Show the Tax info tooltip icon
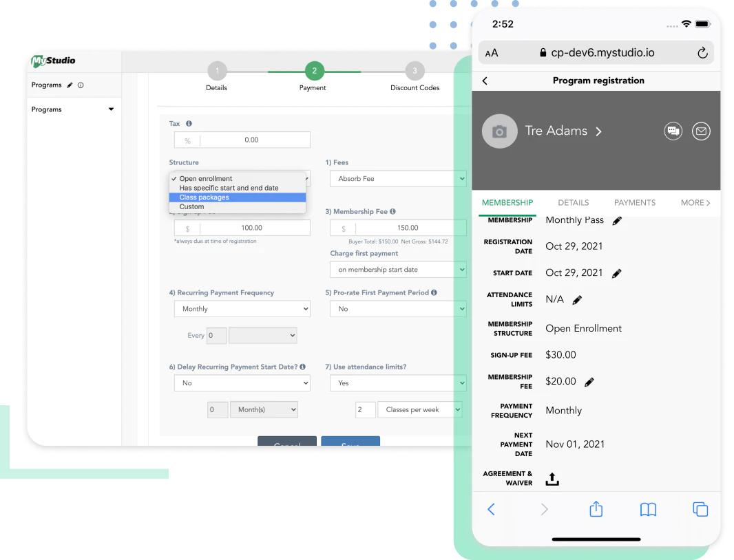 click(x=189, y=124)
